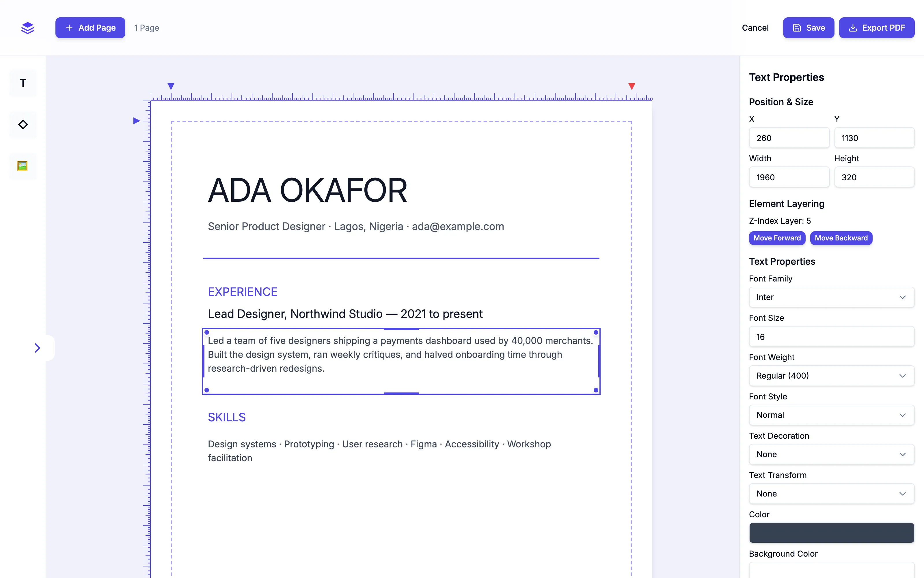The height and width of the screenshot is (578, 924).
Task: Expand the left sidebar chevron
Action: (38, 348)
